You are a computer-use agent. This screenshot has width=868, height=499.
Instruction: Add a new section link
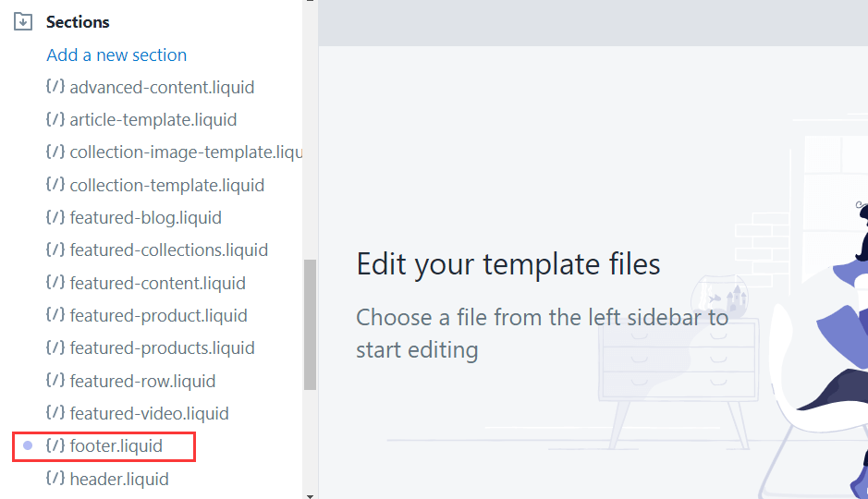116,55
